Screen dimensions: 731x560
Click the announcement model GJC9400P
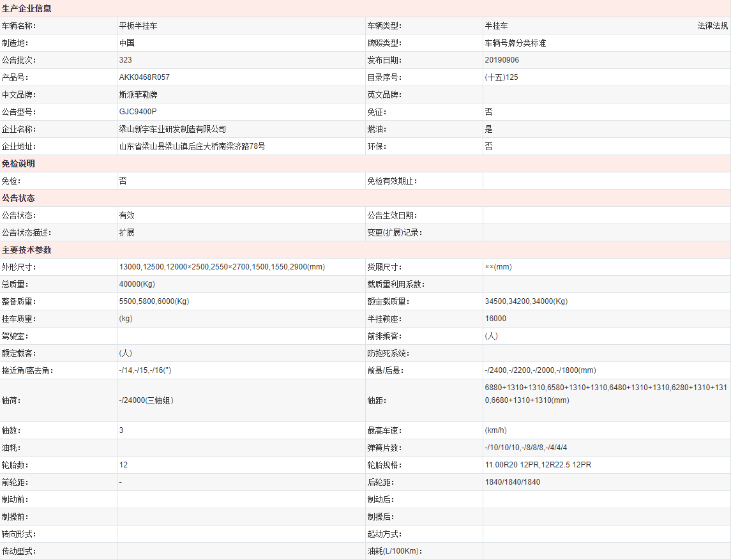coord(137,112)
